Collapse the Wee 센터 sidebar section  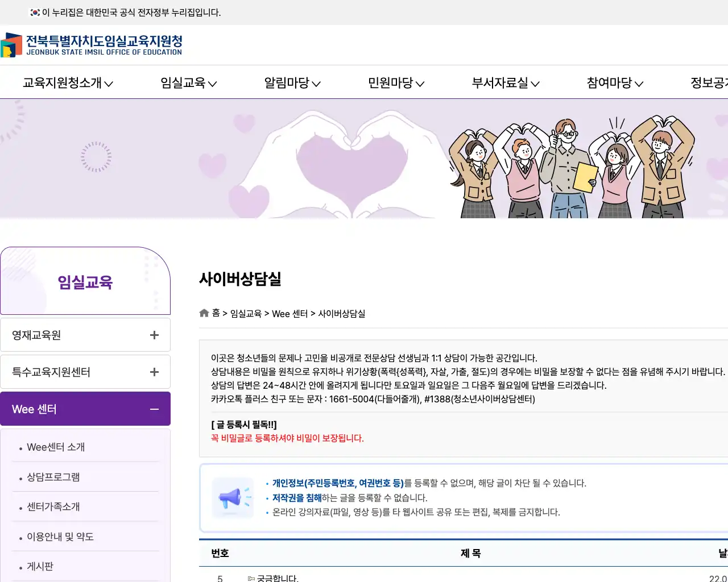point(154,409)
